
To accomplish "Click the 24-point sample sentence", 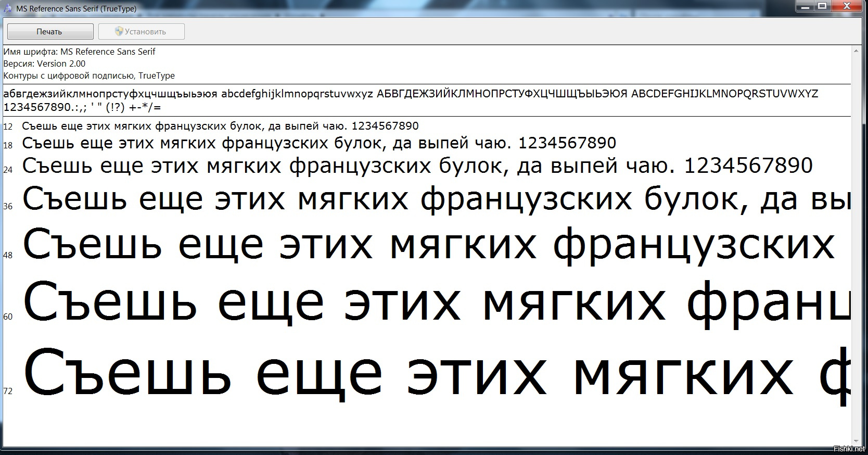I will (417, 166).
